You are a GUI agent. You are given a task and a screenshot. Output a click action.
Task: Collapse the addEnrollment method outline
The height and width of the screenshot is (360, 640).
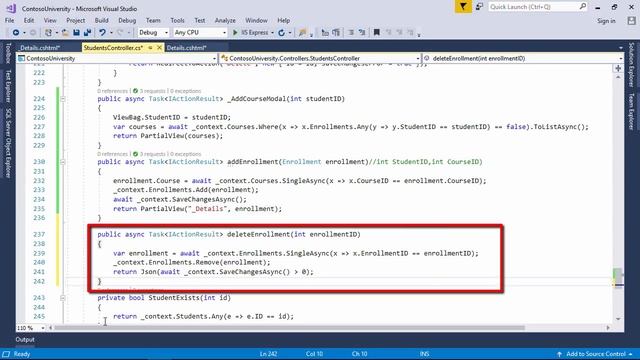click(62, 162)
